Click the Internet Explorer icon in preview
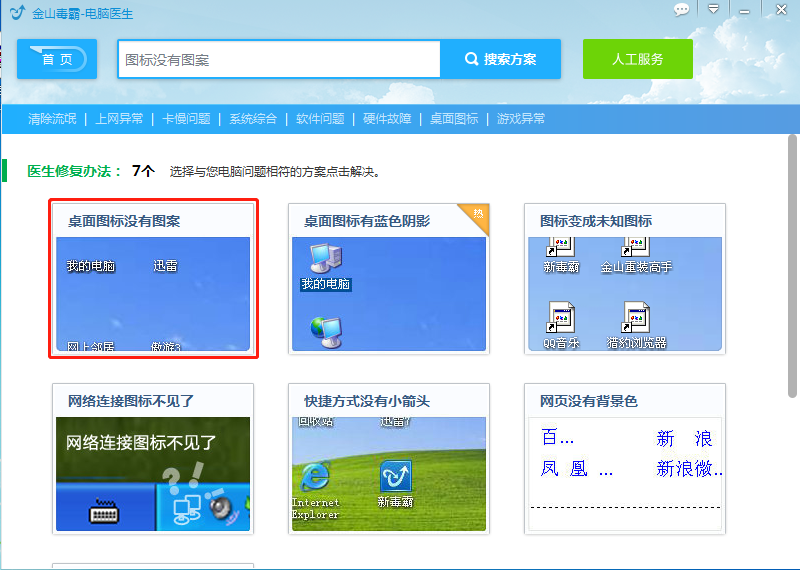The image size is (800, 570). pos(315,477)
